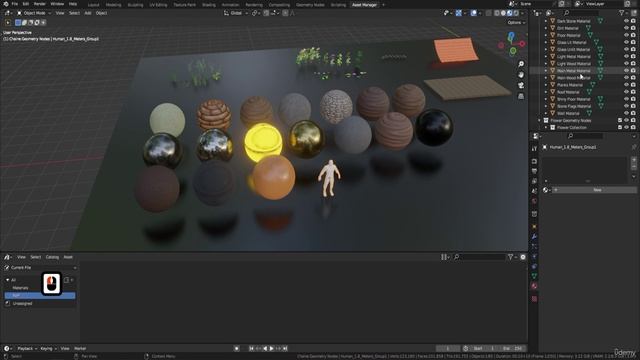Open the View Layer properties tab
The height and width of the screenshot is (360, 640).
coord(534,181)
